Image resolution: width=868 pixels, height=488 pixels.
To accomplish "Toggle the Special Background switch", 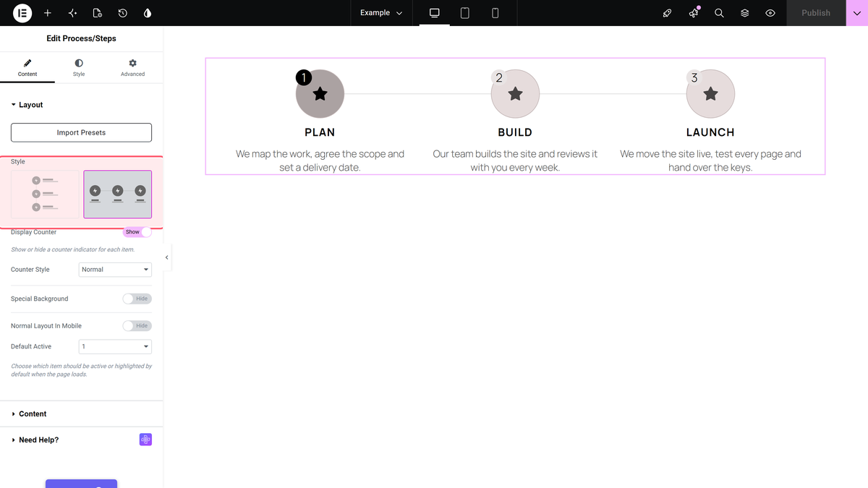I will click(x=137, y=299).
